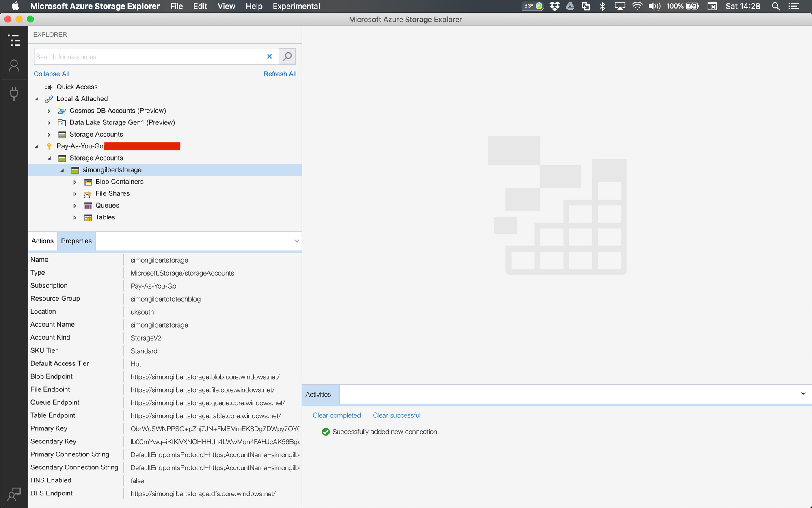Screen dimensions: 812x508
Task: Select the DFS Endpoint URL value
Action: click(203, 494)
